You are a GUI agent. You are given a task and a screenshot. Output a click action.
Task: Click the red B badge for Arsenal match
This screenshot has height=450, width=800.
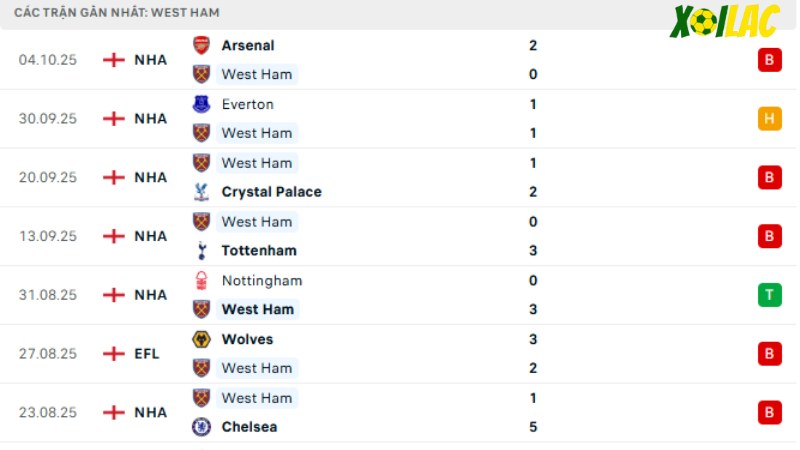pyautogui.click(x=769, y=60)
